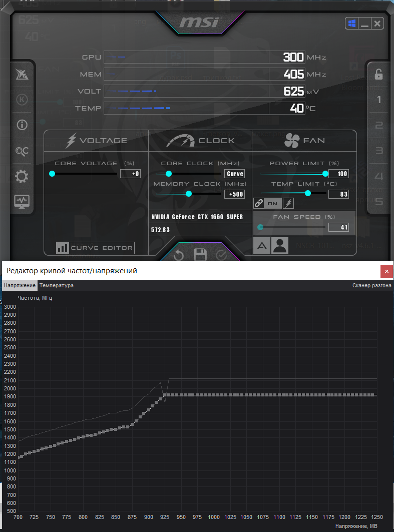This screenshot has height=532, width=394.
Task: Click the Core Clock Curve value field
Action: (x=234, y=174)
